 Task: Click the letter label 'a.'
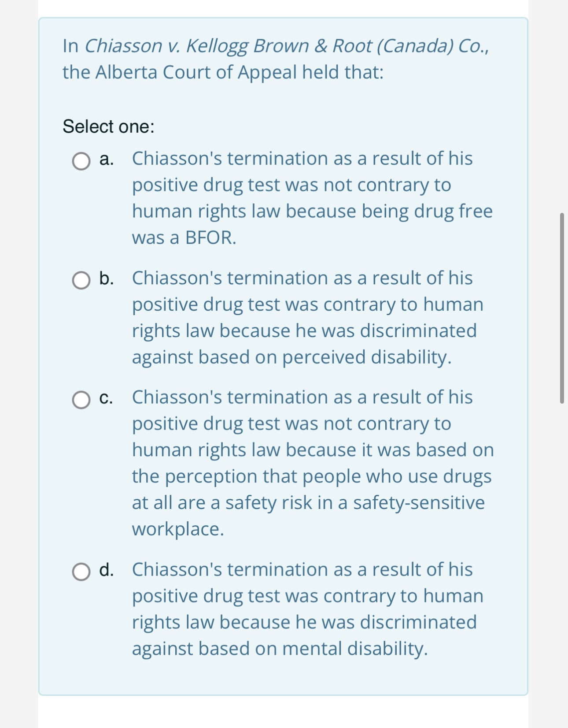(x=106, y=160)
